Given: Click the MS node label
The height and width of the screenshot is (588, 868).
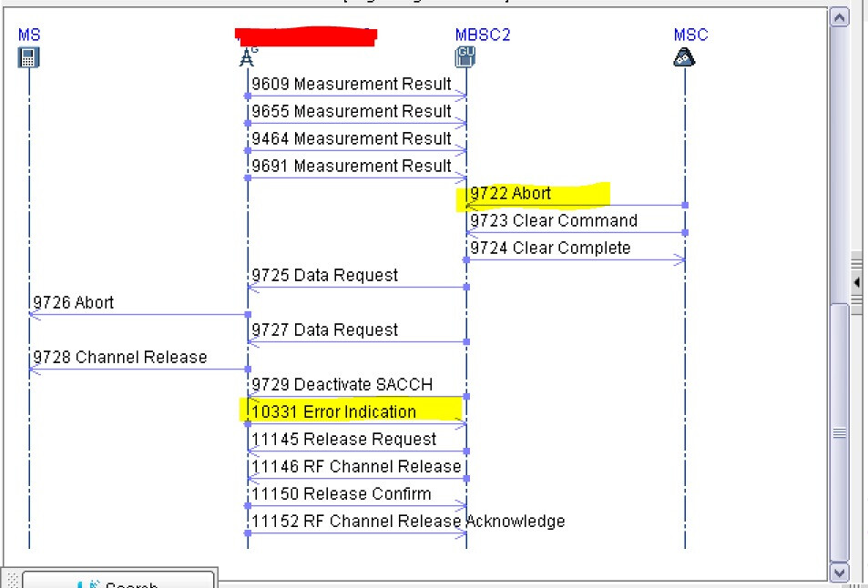Looking at the screenshot, I should (x=29, y=35).
